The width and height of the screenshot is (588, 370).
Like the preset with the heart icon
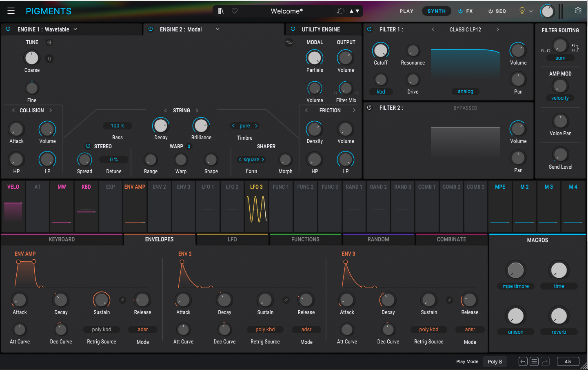point(235,11)
